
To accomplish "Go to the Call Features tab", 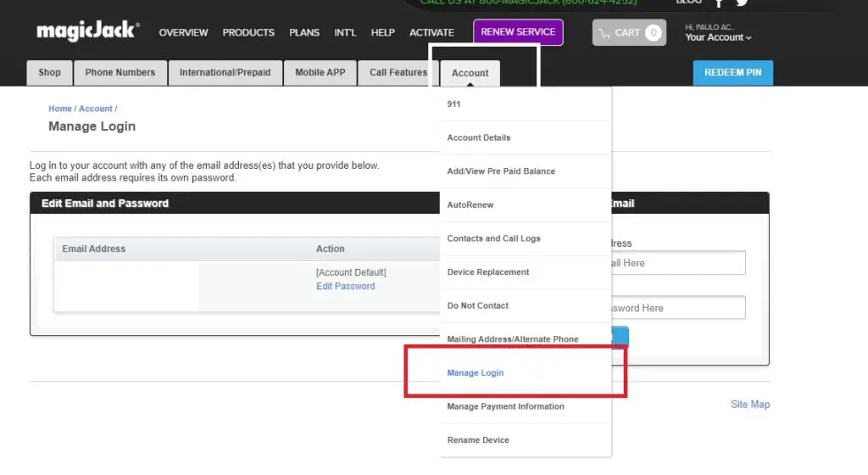I will pos(398,73).
